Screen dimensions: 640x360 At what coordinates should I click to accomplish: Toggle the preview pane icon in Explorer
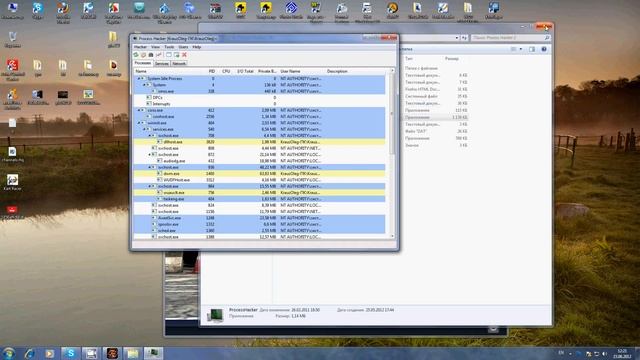pyautogui.click(x=532, y=49)
